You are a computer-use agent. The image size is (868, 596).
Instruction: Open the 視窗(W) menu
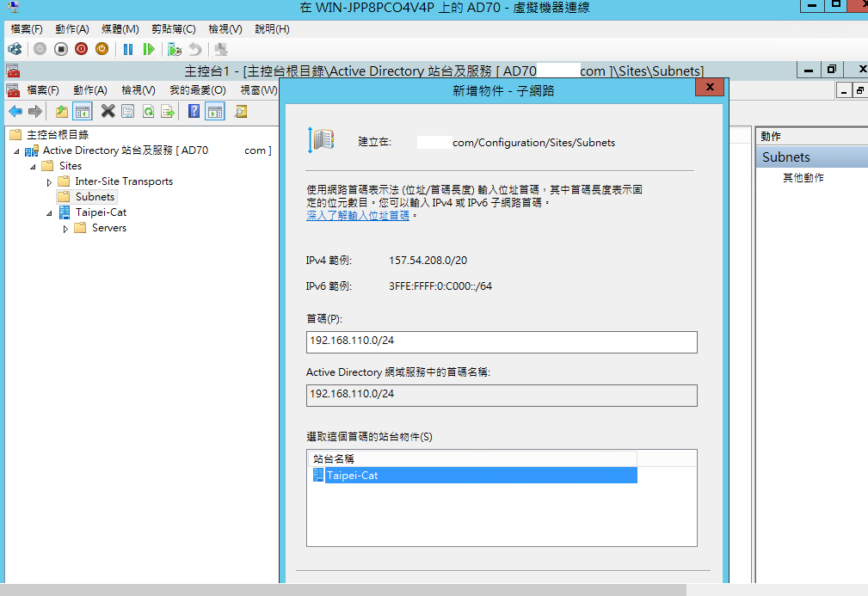[259, 90]
